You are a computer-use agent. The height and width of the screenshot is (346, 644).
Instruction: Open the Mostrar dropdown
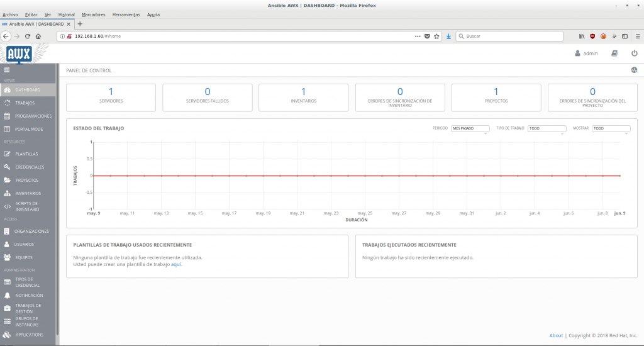coord(611,128)
